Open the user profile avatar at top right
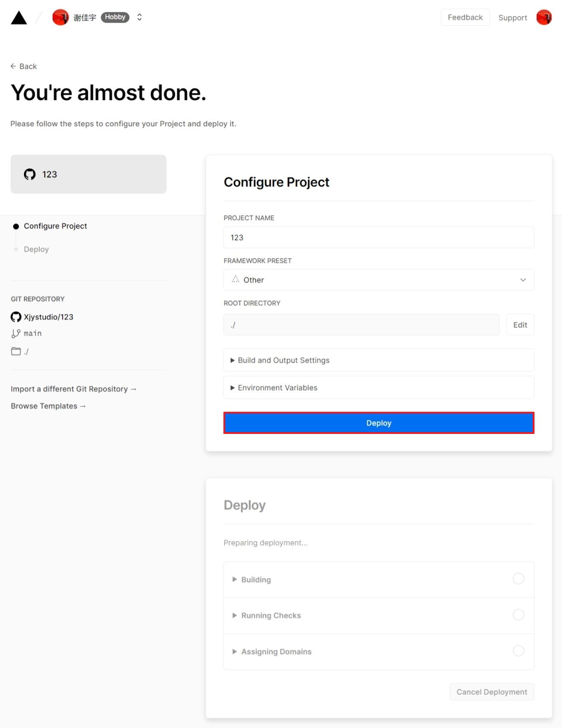The image size is (562, 728). (543, 18)
